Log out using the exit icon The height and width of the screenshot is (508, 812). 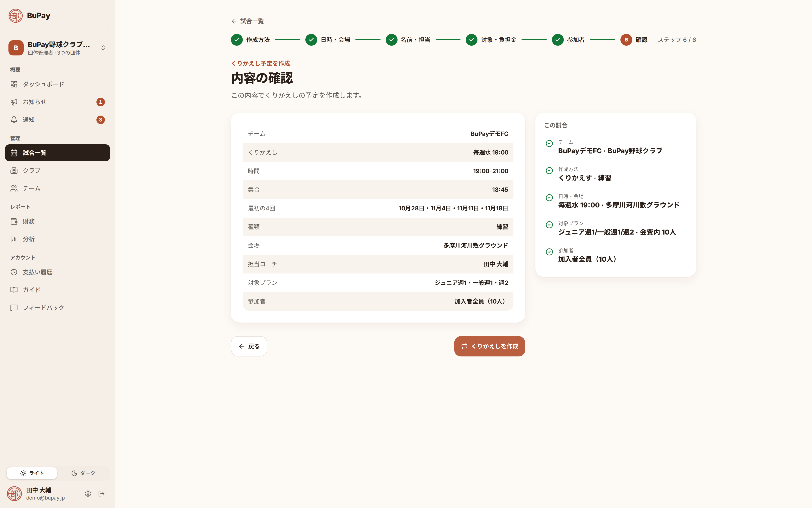[101, 494]
